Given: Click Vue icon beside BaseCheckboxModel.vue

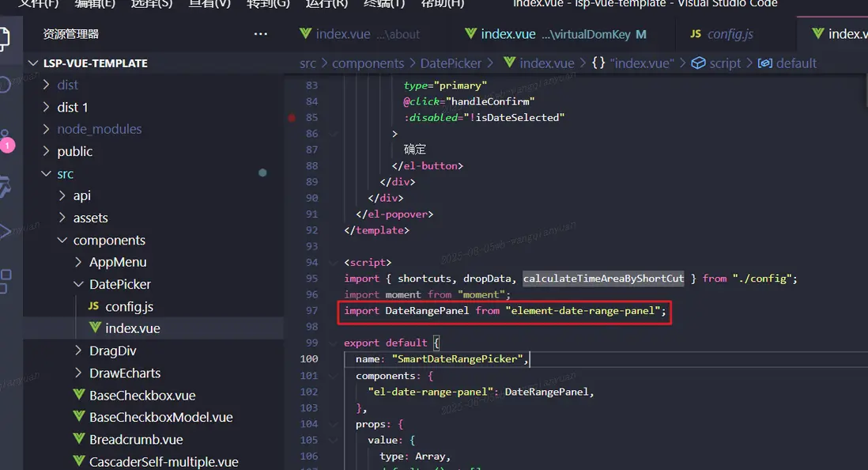Looking at the screenshot, I should [x=79, y=416].
